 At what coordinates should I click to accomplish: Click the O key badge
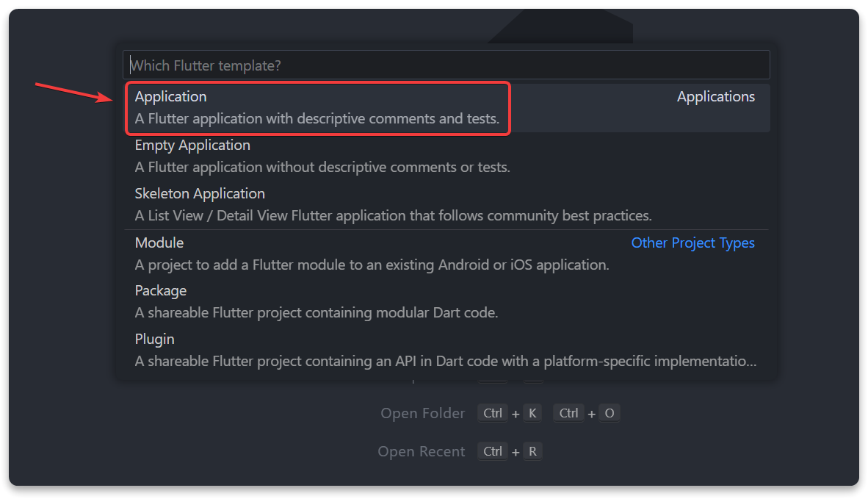point(610,413)
